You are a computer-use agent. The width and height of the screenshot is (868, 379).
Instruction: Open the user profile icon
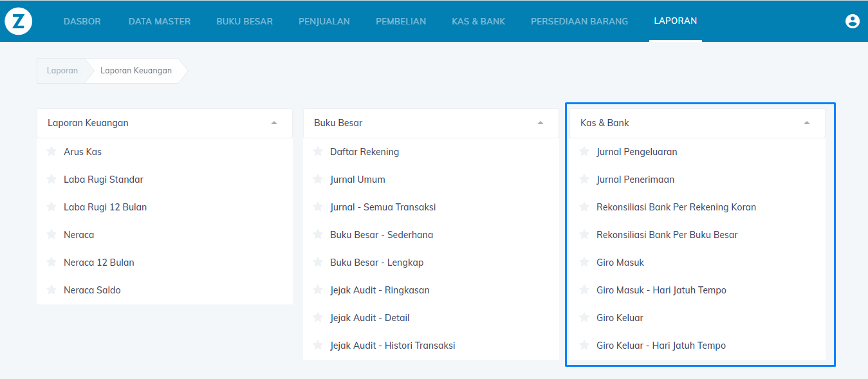pos(852,21)
